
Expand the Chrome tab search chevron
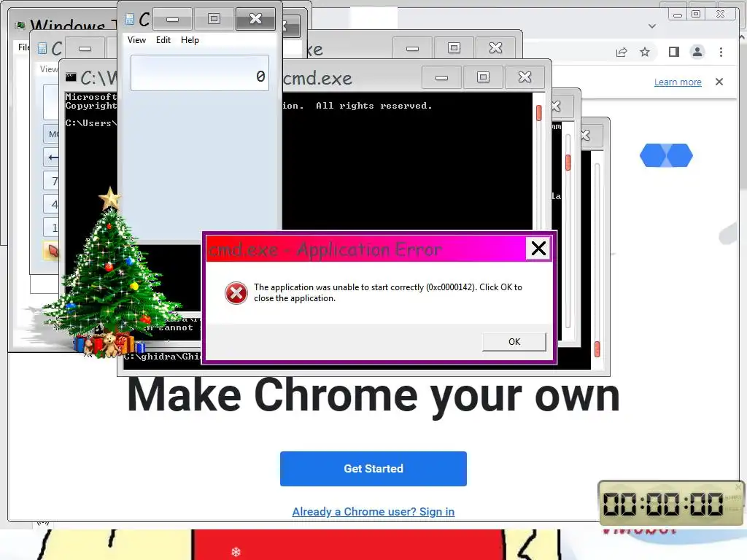click(652, 26)
